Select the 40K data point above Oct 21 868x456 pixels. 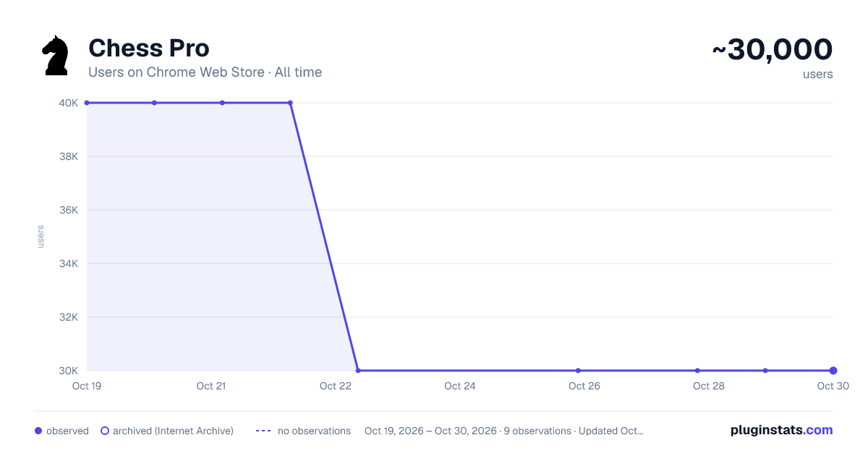click(222, 103)
